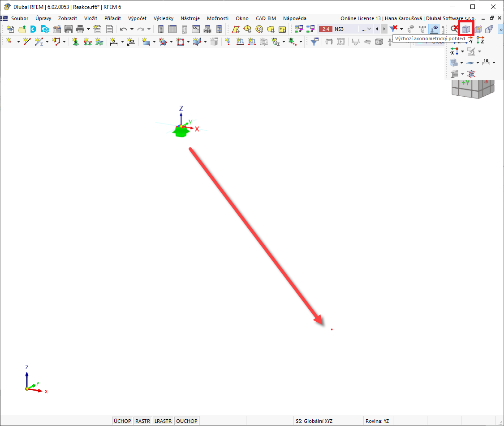The image size is (504, 426).
Task: Go to previous load case arrow
Action: pos(377,29)
